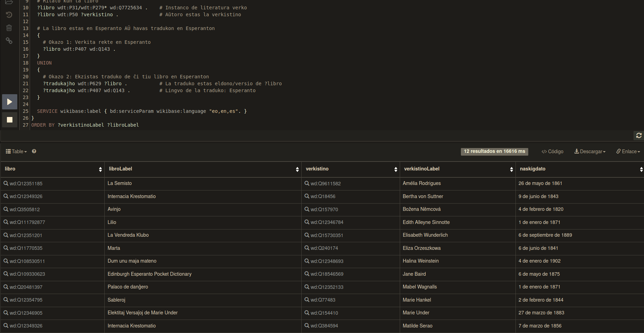The width and height of the screenshot is (644, 333).
Task: Open the wd:Q18546569 entity link
Action: 327,274
